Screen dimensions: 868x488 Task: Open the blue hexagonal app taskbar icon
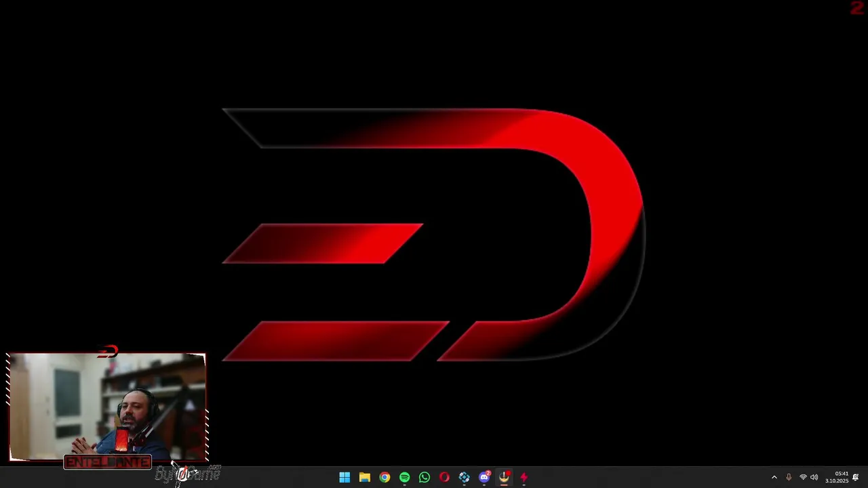tap(464, 477)
